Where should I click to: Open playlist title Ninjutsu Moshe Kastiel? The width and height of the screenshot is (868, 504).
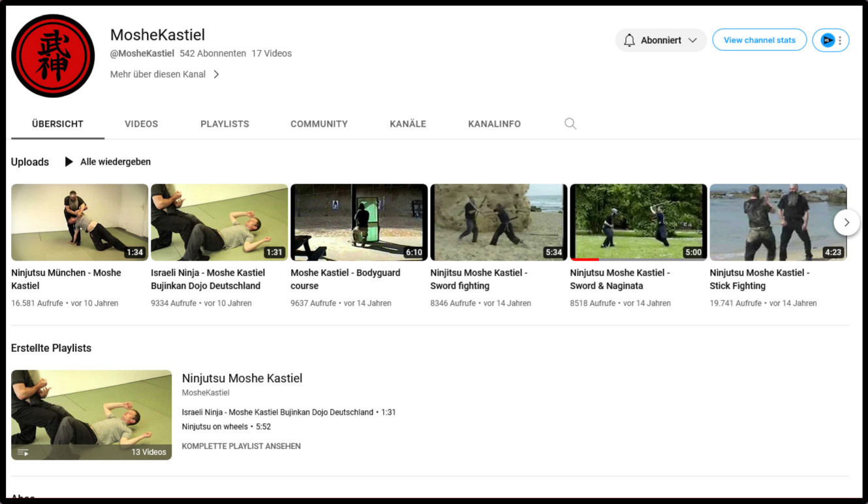click(x=242, y=379)
